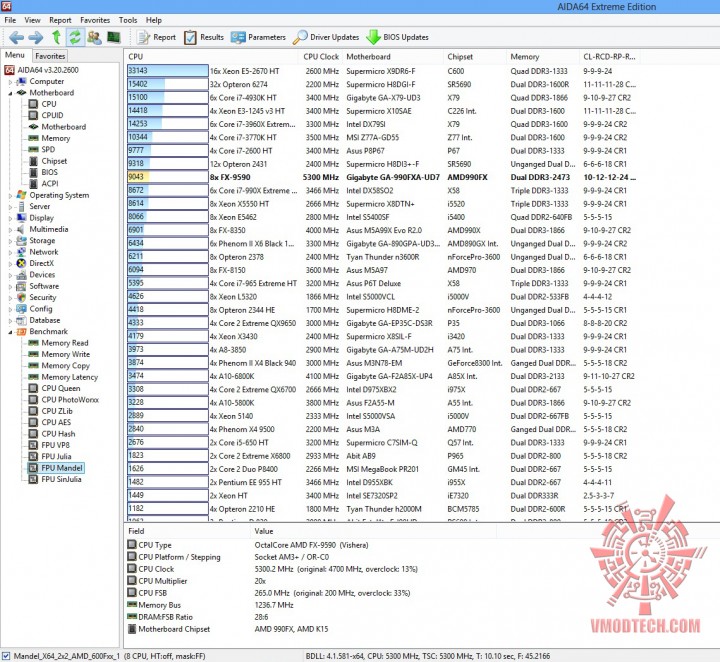Sort by the CPU Clock column header
720x662 pixels.
pyautogui.click(x=321, y=57)
